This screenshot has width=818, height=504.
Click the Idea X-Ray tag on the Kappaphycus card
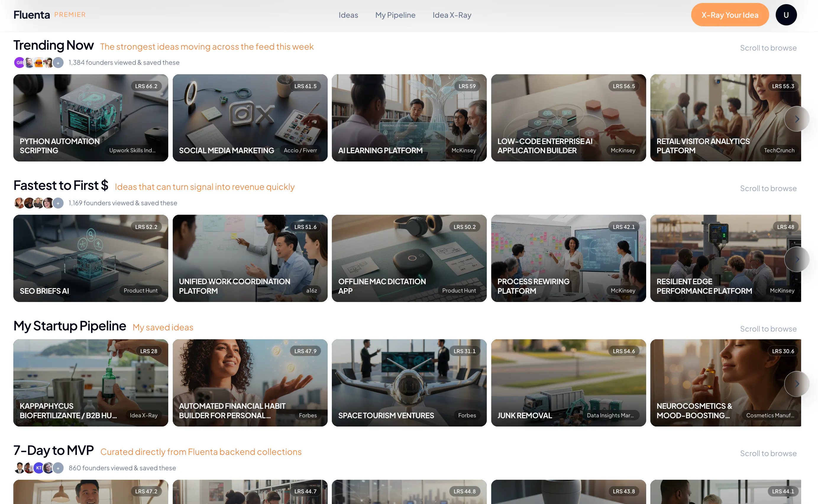point(144,415)
